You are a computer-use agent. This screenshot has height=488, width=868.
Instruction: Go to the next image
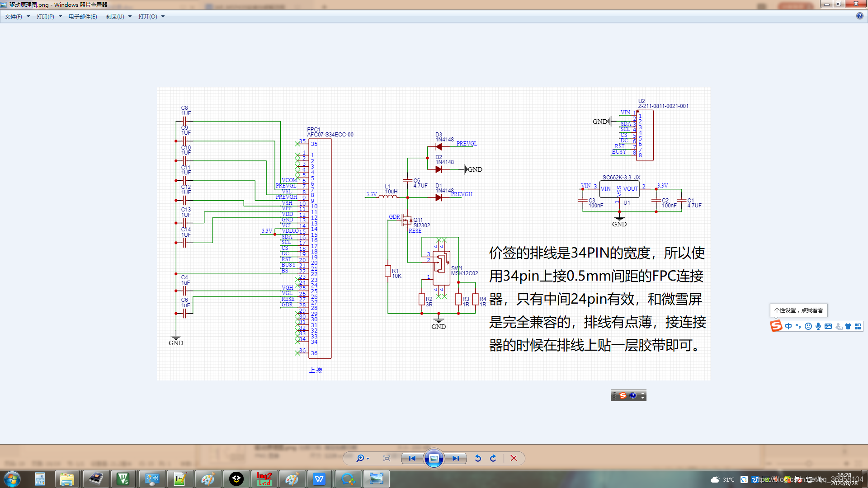tap(455, 458)
